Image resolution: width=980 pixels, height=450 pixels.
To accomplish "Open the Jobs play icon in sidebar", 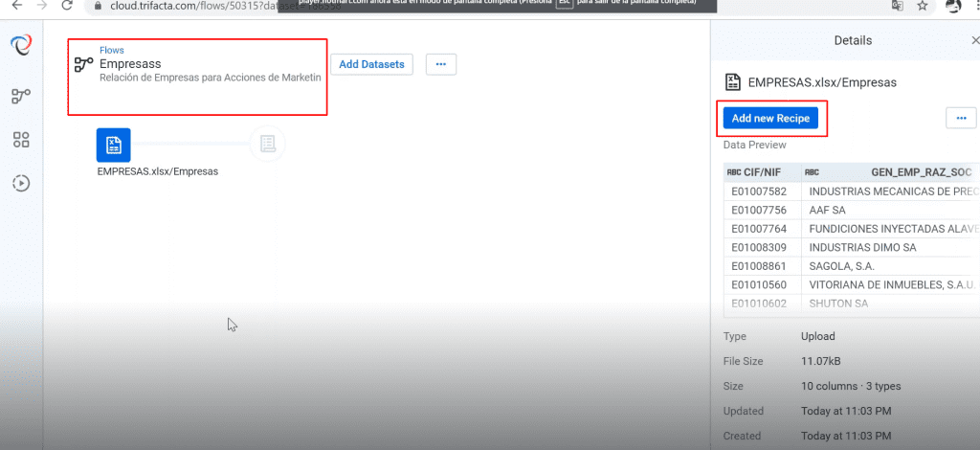I will coord(21,183).
